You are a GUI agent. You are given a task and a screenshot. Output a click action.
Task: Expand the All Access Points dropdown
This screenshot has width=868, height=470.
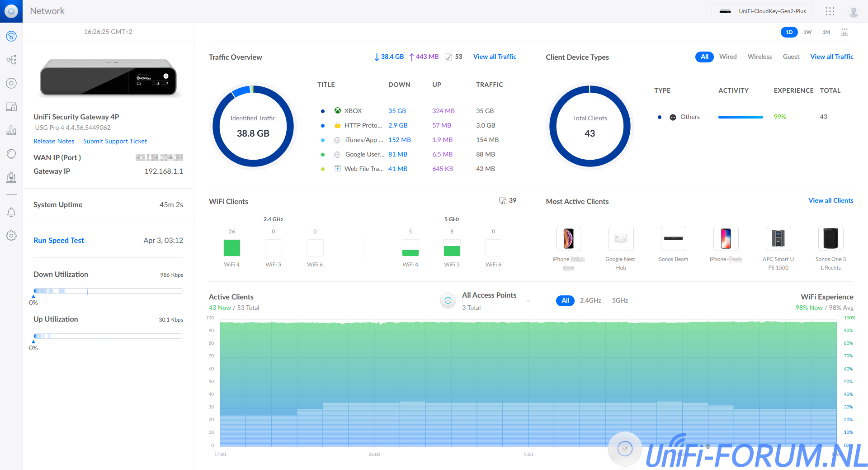[x=528, y=301]
